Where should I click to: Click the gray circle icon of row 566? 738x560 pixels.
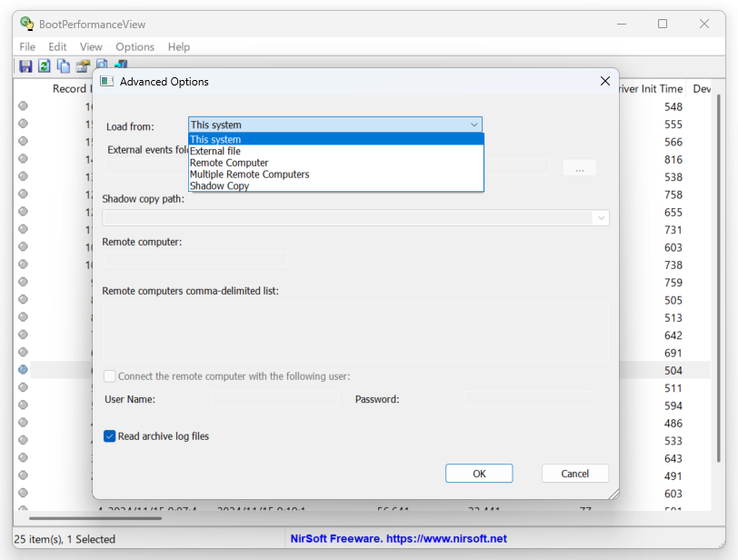[x=23, y=141]
